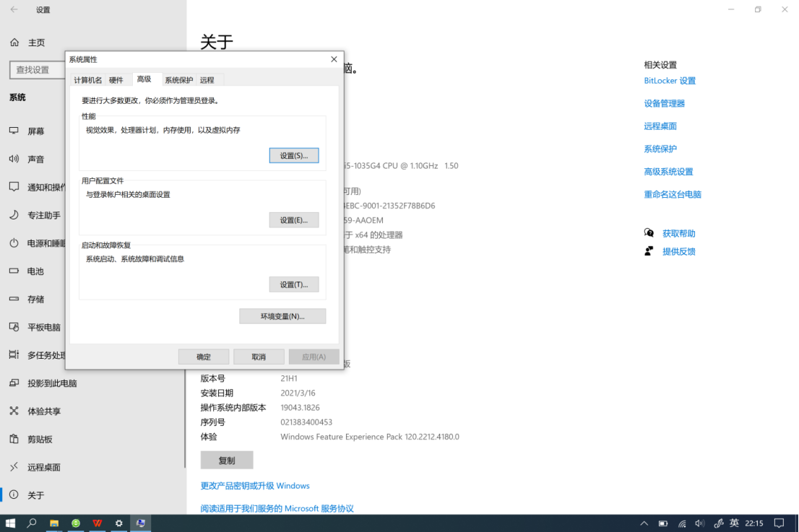Open the 设备管理器 link
Viewport: 799px width, 532px height.
pos(665,103)
